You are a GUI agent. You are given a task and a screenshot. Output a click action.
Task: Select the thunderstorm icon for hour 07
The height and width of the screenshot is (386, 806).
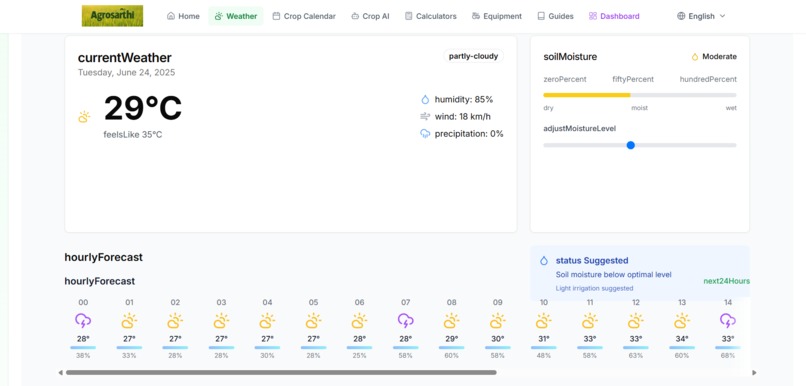(x=406, y=321)
